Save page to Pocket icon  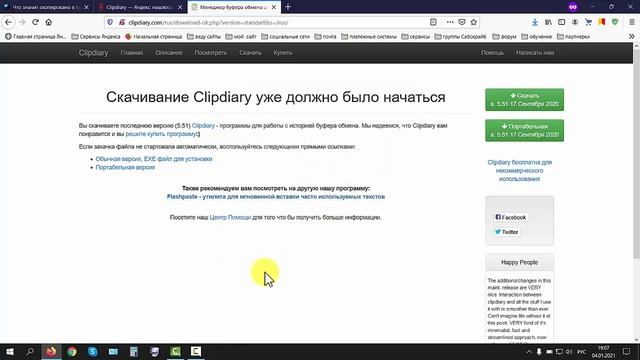462,22
